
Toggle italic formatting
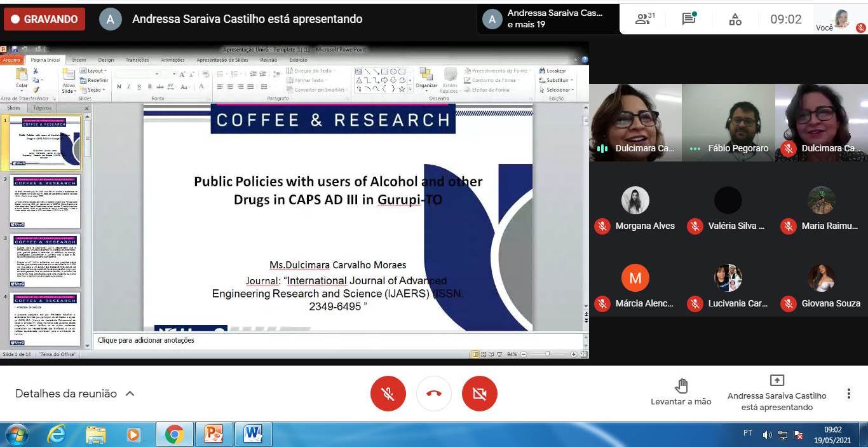tap(128, 86)
